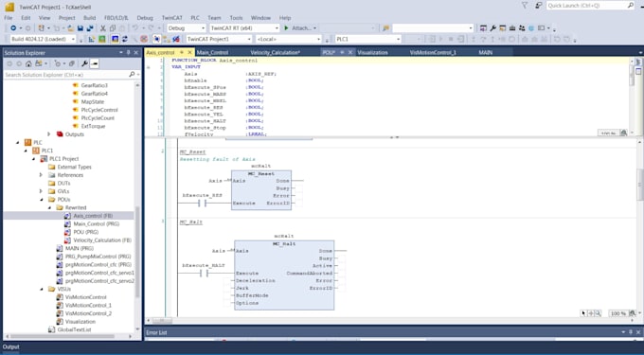Switch to the Visualization editor tab

pos(372,52)
